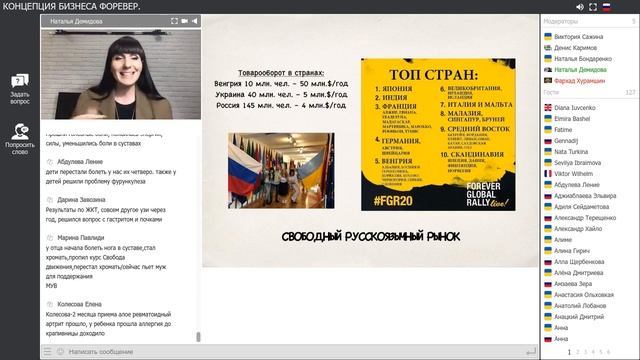Open fullscreen mode from top bar
The image size is (640, 360).
(x=593, y=7)
